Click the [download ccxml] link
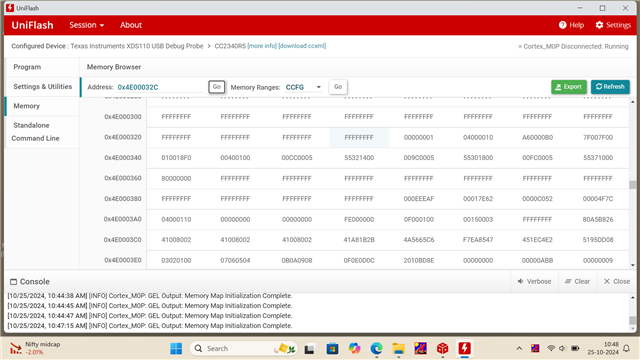The height and width of the screenshot is (360, 640). [302, 46]
